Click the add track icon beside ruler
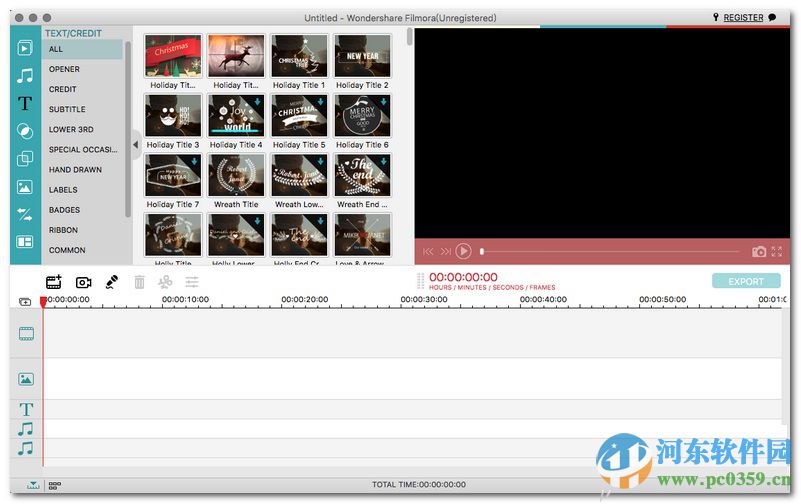 coord(25,302)
